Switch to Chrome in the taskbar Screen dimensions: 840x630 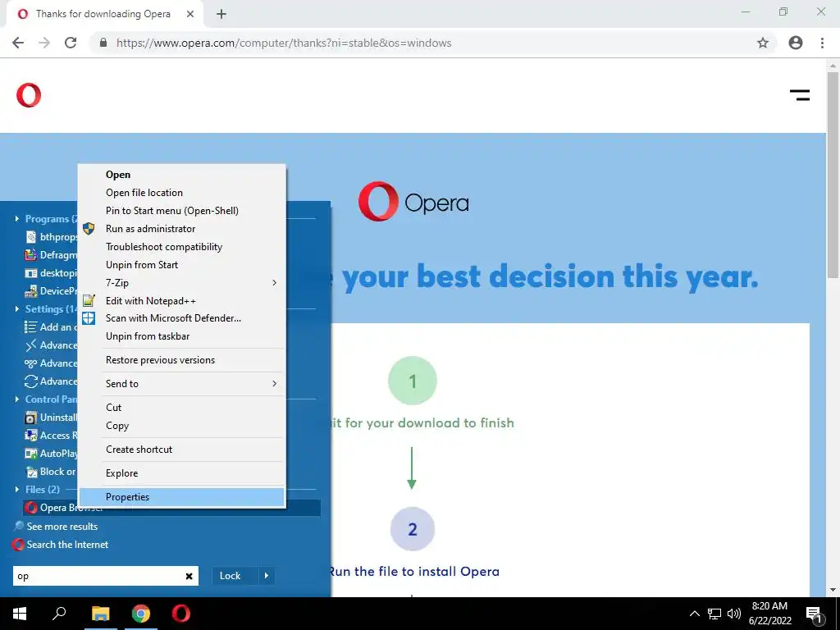(x=141, y=614)
